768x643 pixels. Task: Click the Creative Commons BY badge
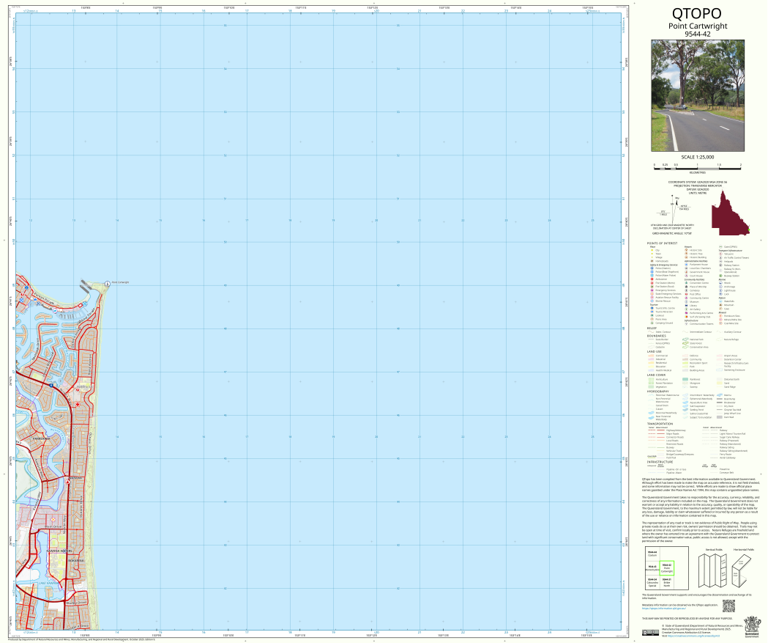[650, 633]
